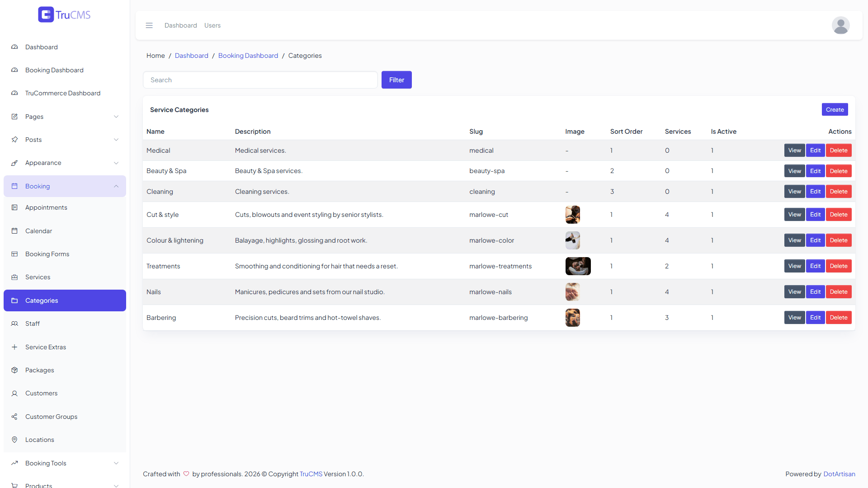Open the Barbering category thumbnail
This screenshot has width=868, height=488.
[x=572, y=318]
